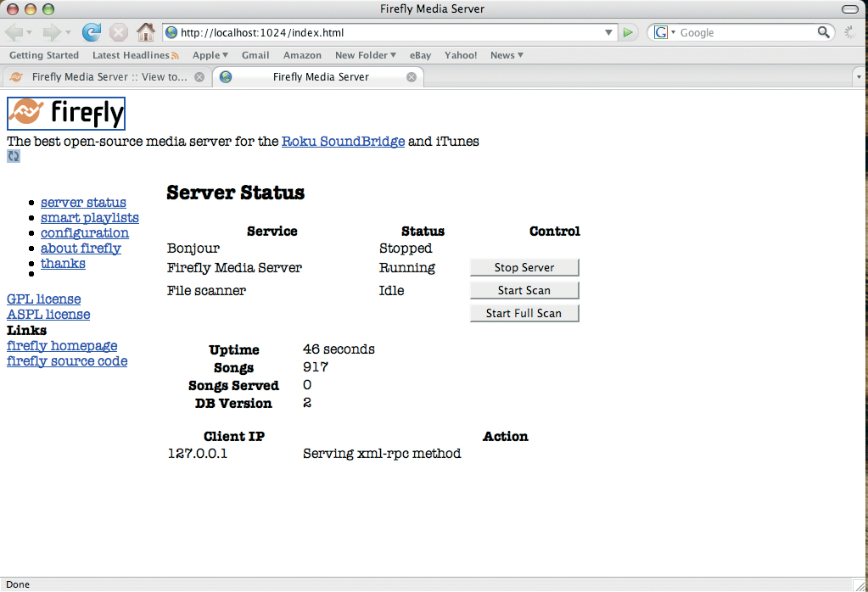Go to the Home page icon
The width and height of the screenshot is (868, 592).
[x=146, y=32]
